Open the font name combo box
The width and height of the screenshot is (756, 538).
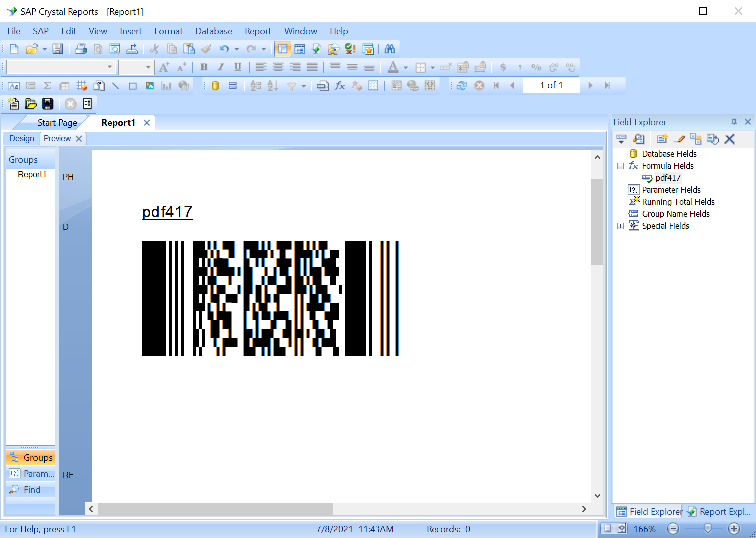point(61,67)
